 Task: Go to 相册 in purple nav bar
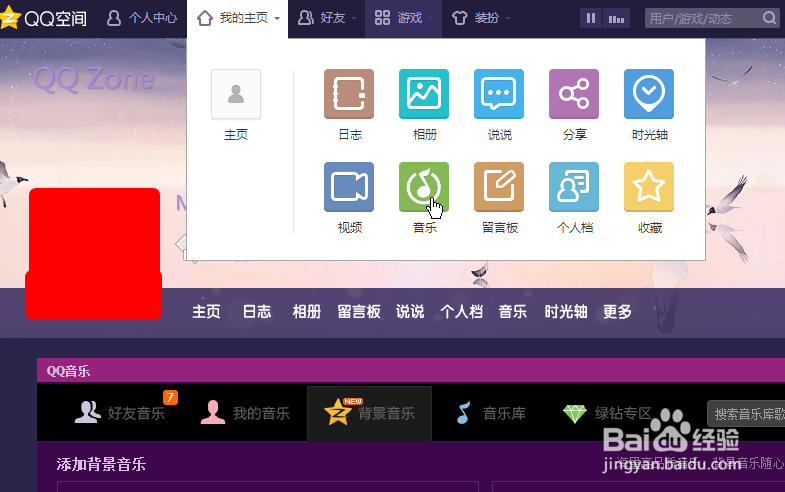(306, 312)
